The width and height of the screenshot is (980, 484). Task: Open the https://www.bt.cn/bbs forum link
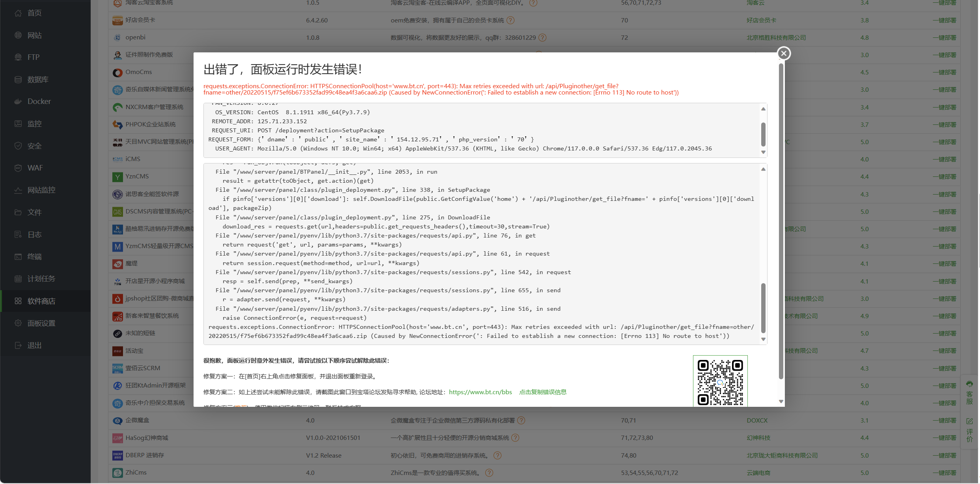(480, 392)
